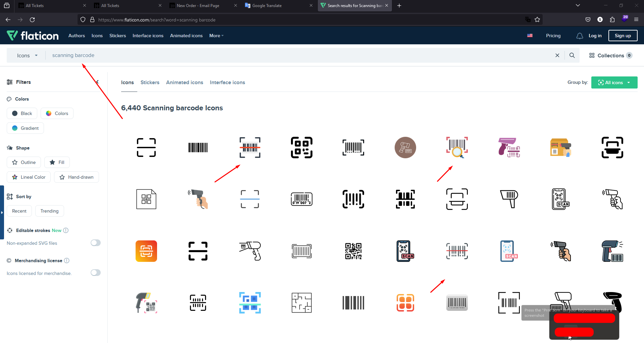Collapse the Filters panel chevron
This screenshot has width=644, height=343.
coord(97,82)
